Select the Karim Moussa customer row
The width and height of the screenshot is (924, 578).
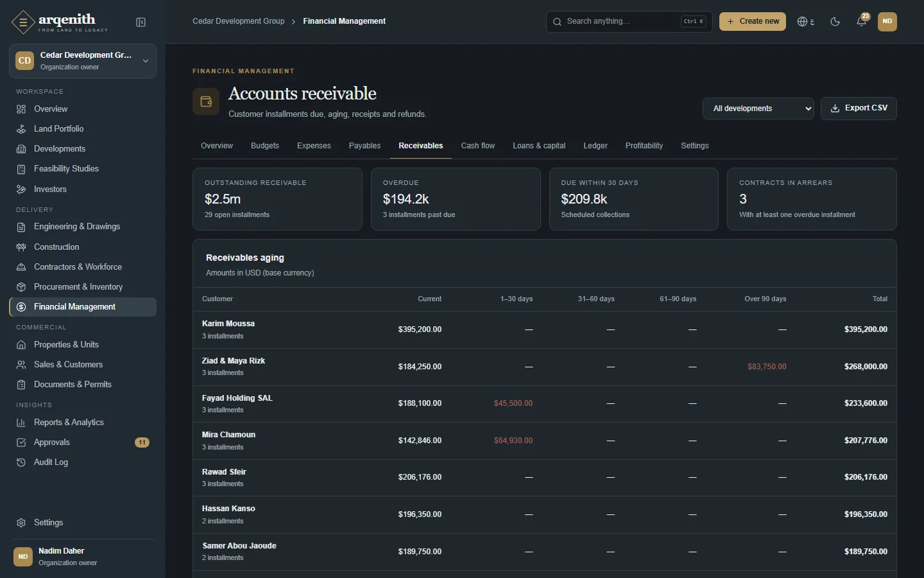click(x=545, y=329)
